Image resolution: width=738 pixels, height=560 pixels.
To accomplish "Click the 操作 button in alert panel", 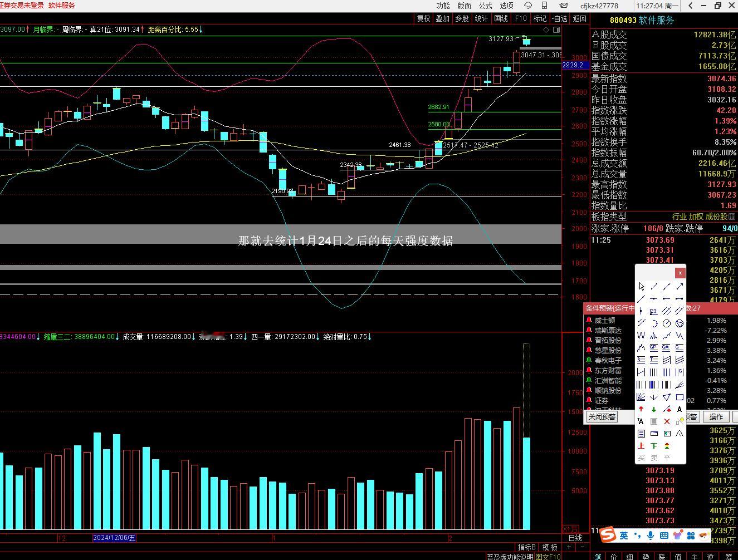I will [716, 416].
